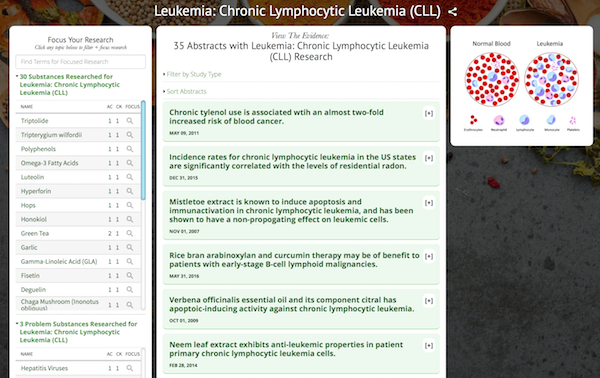Open the Garlic substance link
This screenshot has width=600, height=378.
coord(29,248)
